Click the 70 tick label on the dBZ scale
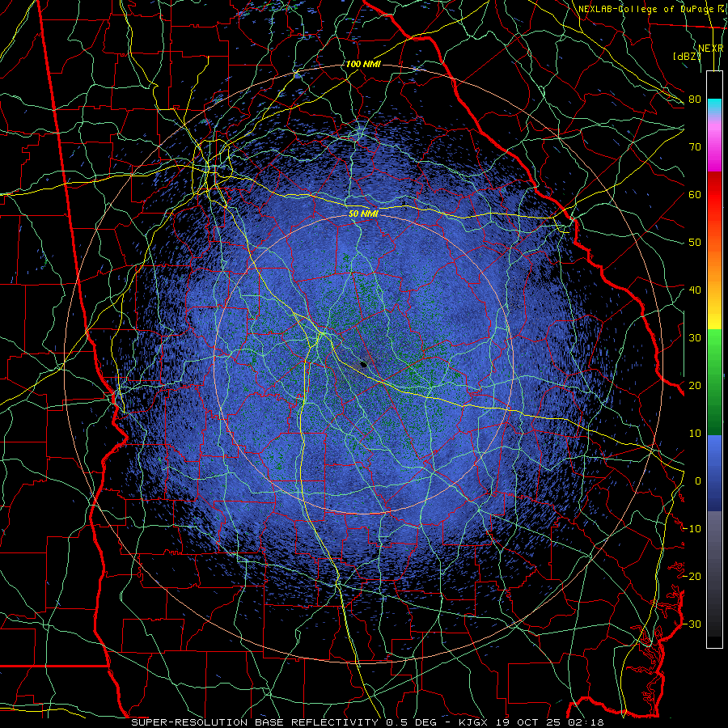The image size is (728, 728). click(695, 146)
